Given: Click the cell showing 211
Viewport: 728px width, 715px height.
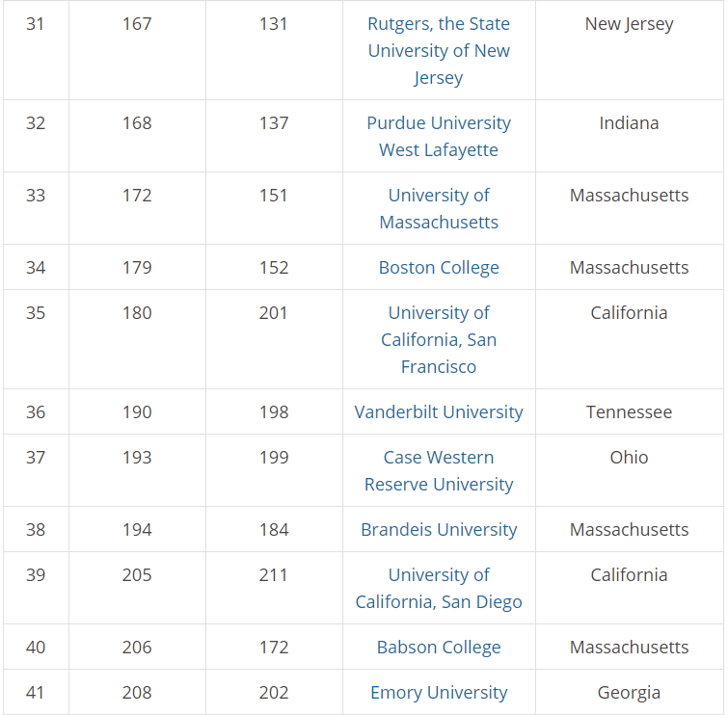Looking at the screenshot, I should point(274,575).
